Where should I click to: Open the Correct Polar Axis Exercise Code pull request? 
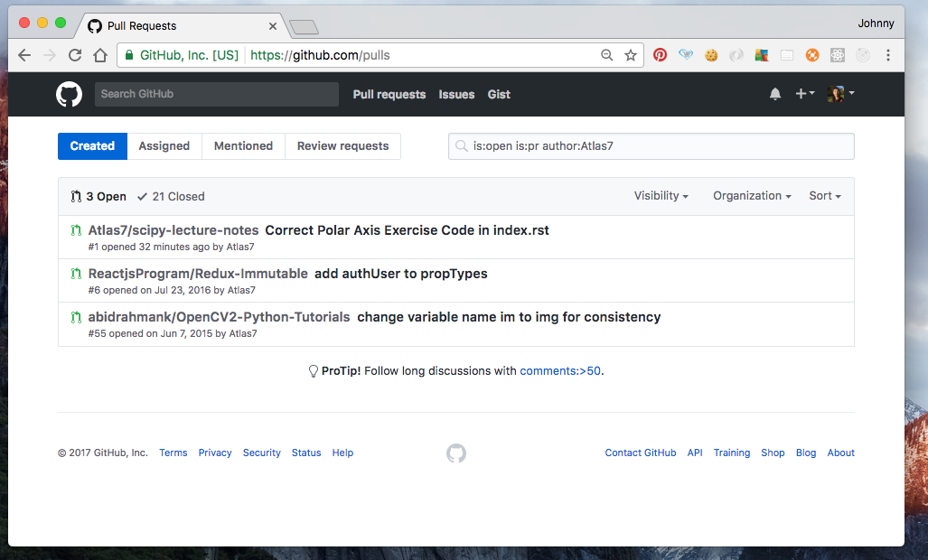click(x=408, y=230)
